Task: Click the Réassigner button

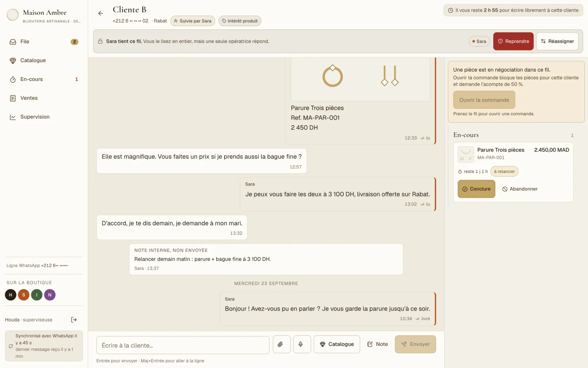Action: pyautogui.click(x=557, y=41)
